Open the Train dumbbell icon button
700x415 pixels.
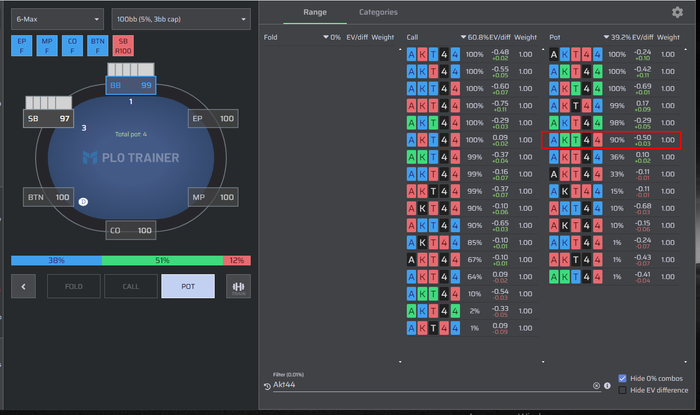point(238,286)
